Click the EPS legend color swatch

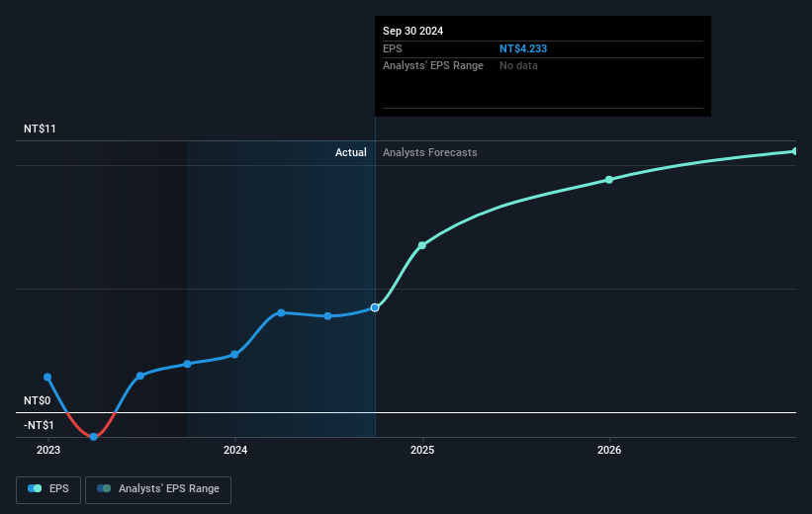[35, 488]
